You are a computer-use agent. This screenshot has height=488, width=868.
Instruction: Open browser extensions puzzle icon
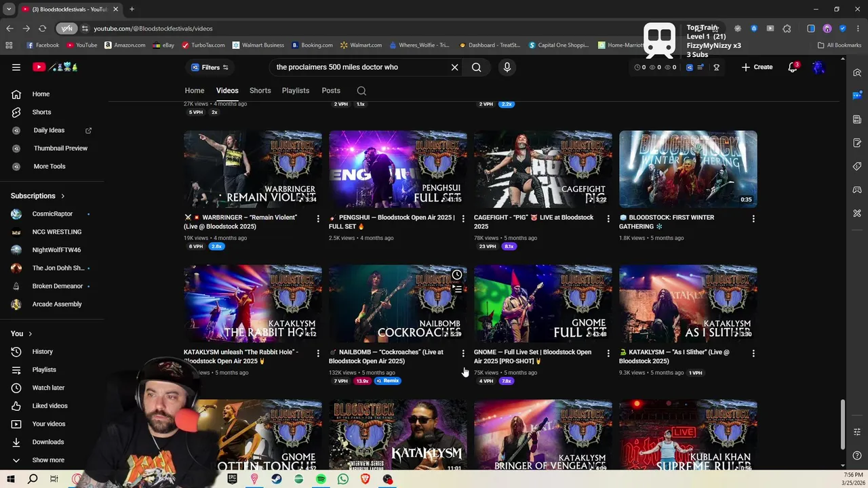pyautogui.click(x=787, y=28)
